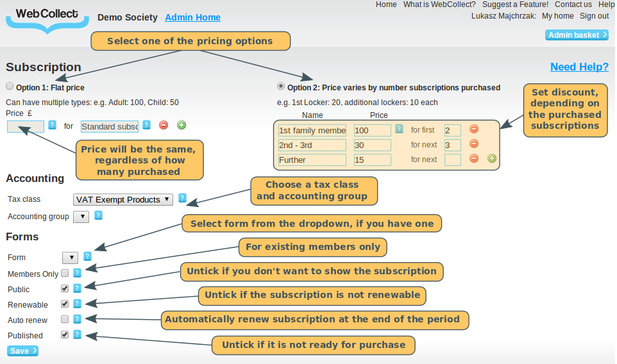Click the Save button
617x364 pixels.
click(x=23, y=351)
